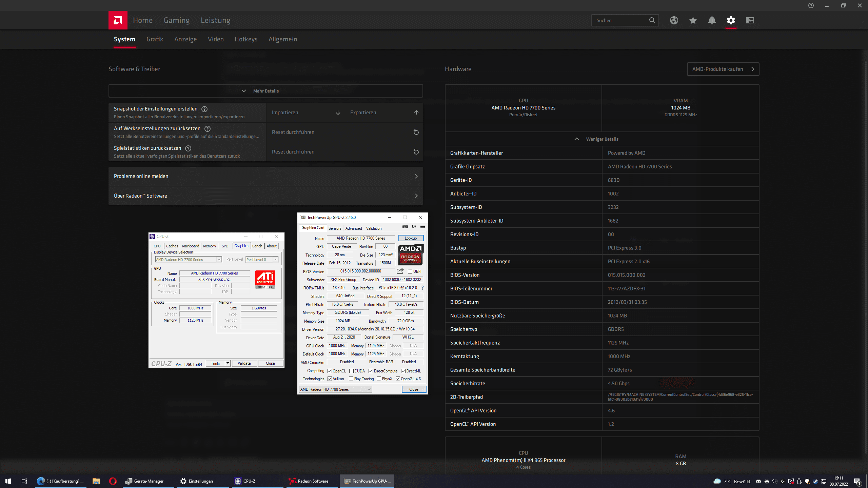Image resolution: width=868 pixels, height=488 pixels.
Task: Switch to the Mainboard tab in CPU-Z
Action: (x=191, y=246)
